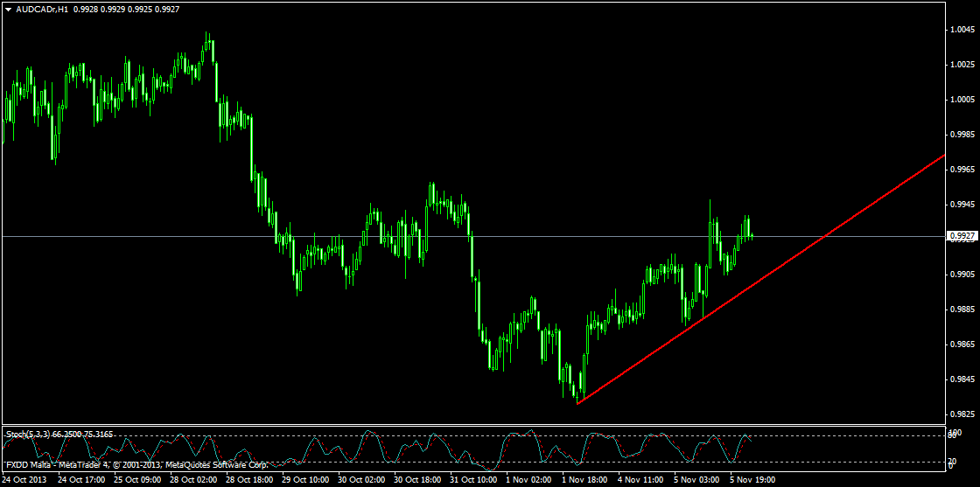
Task: Click the 25 Oct 09:00 time label
Action: point(136,479)
